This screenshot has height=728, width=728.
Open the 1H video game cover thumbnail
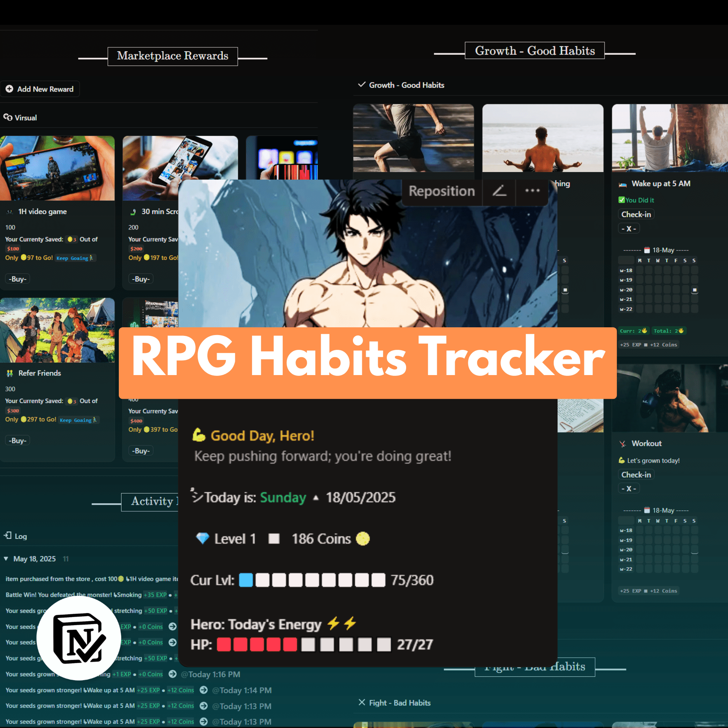pos(57,168)
